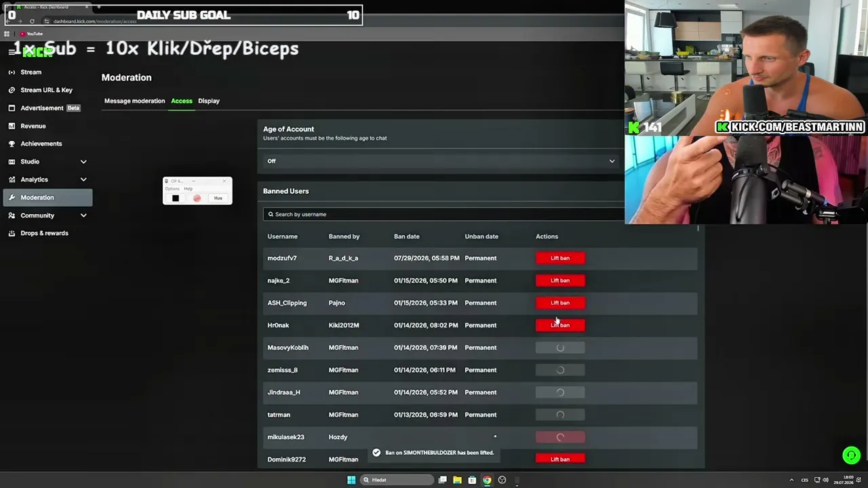Expand the Studio sidebar section
The width and height of the screenshot is (868, 488).
83,161
